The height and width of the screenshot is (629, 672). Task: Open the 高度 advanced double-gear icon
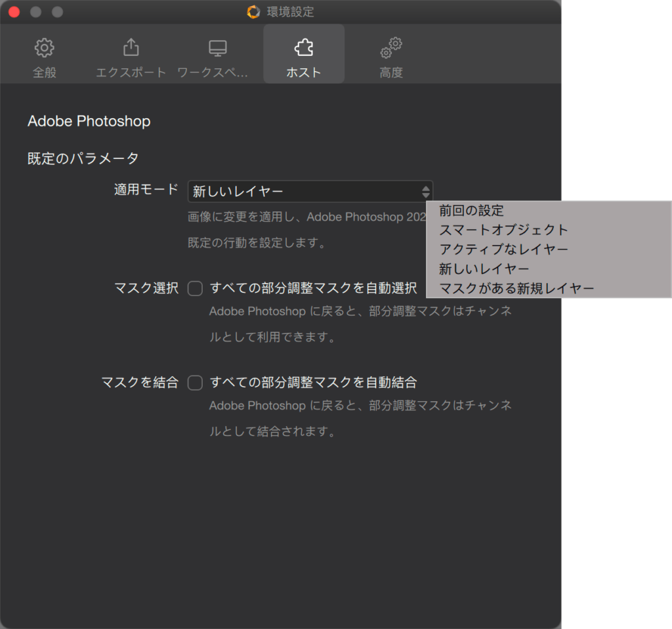[391, 47]
